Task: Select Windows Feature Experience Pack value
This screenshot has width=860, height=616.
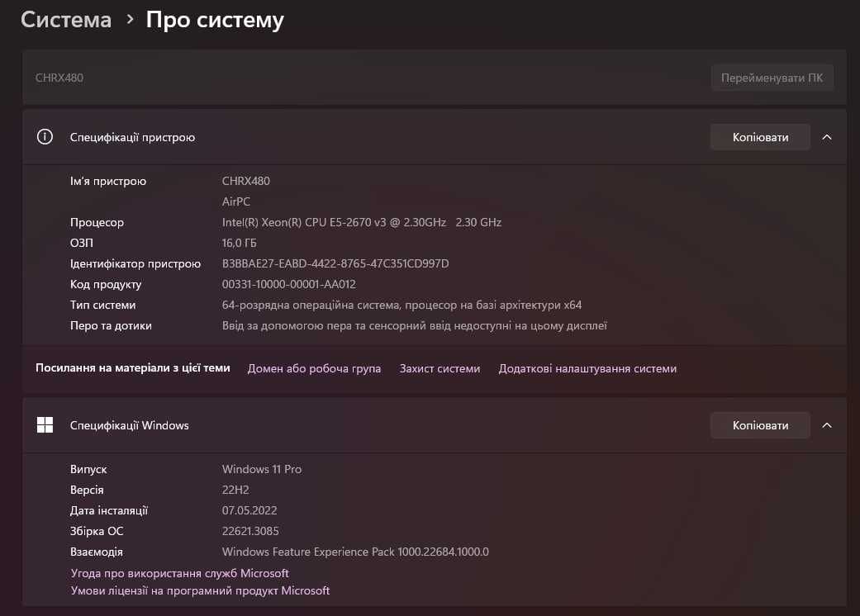Action: click(355, 552)
